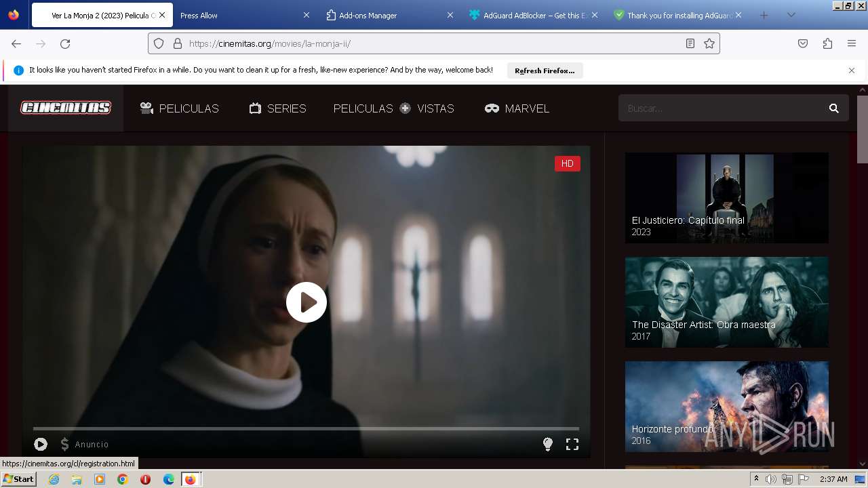Click the URL address bar
Screen dimensions: 868x488
[x=434, y=43]
